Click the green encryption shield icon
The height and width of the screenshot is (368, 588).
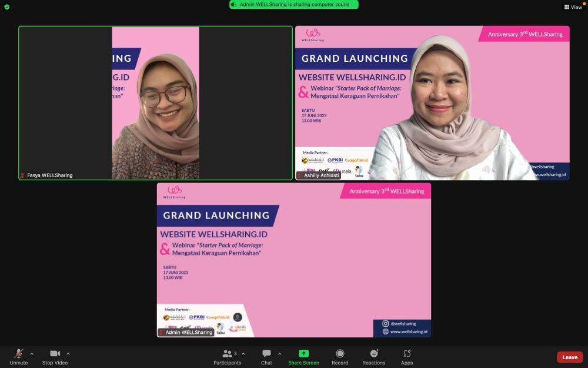[x=6, y=6]
